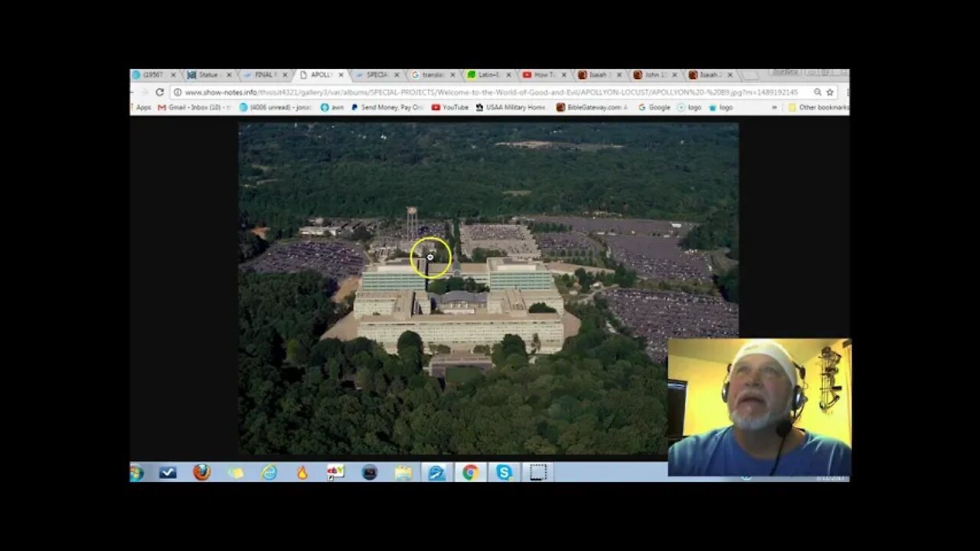The width and height of the screenshot is (980, 551).
Task: Open the flame icon app in taskbar
Action: [x=302, y=472]
